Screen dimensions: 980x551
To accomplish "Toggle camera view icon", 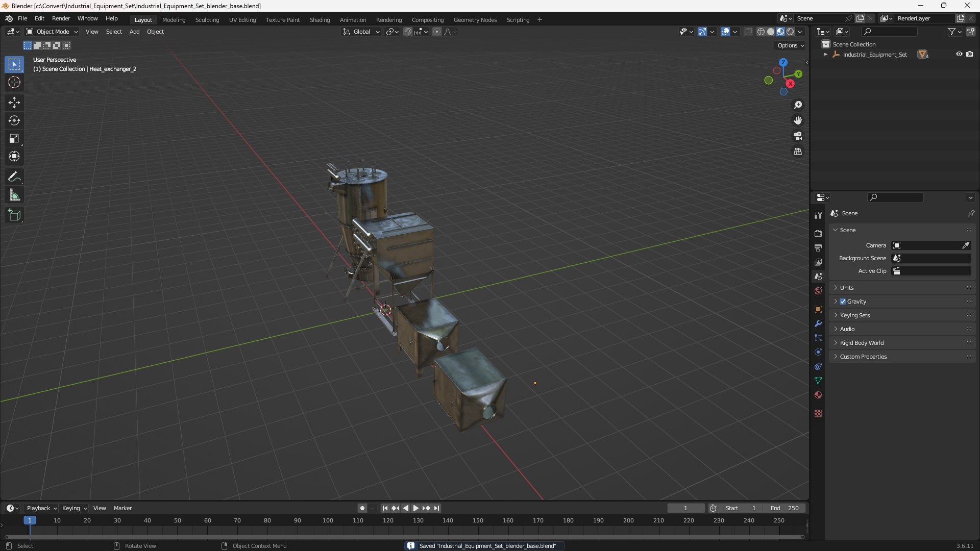I will click(798, 136).
